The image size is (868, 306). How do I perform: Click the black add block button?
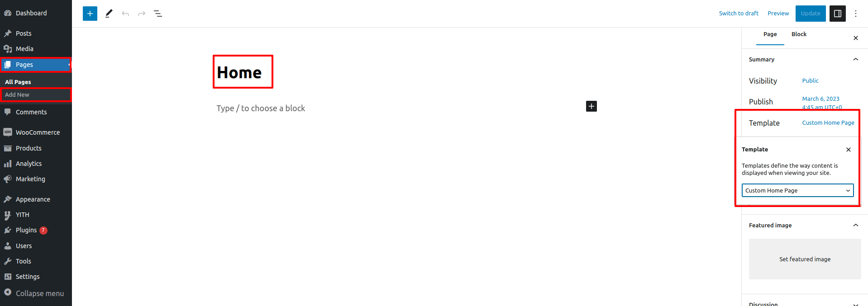pyautogui.click(x=591, y=106)
